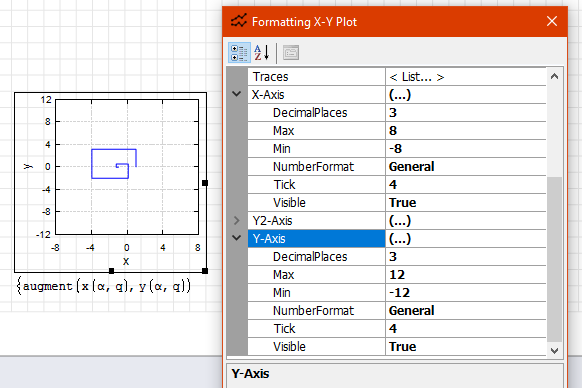Toggle Y-Axis Visible True value
The image size is (582, 388).
[x=466, y=347]
